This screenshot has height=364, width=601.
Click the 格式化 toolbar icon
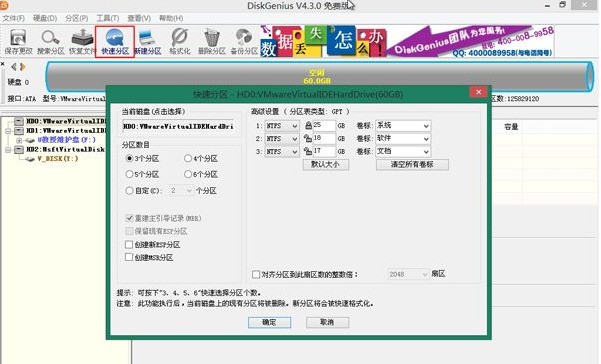click(x=180, y=41)
